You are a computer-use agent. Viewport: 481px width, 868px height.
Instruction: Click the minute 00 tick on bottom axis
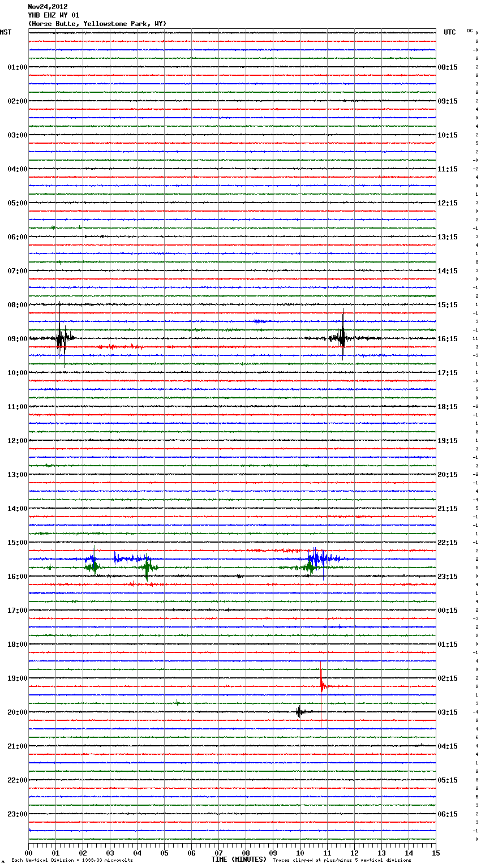pos(29,853)
